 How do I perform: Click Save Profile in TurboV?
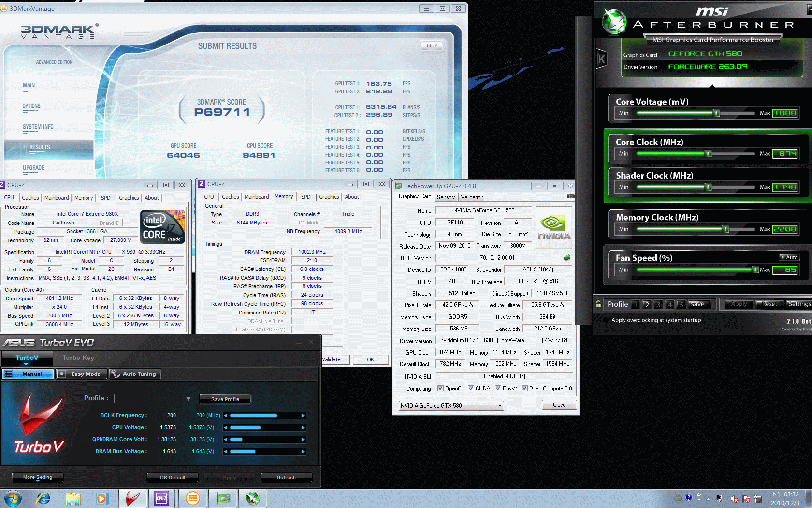click(225, 399)
